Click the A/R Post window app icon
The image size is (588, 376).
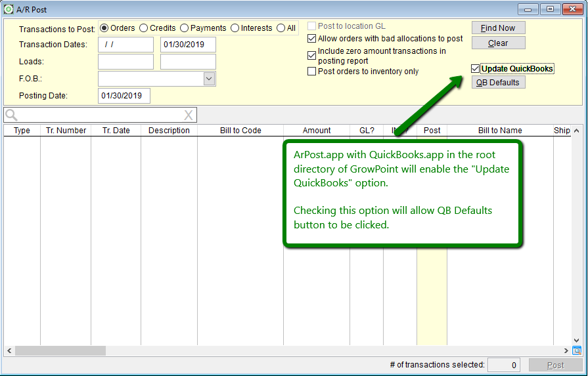tap(9, 9)
